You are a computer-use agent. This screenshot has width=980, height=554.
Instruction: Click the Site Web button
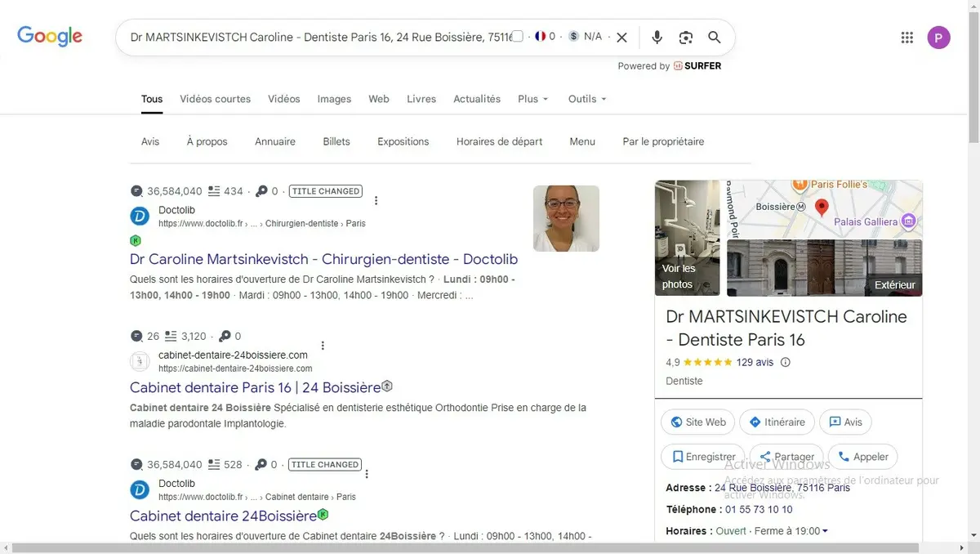[x=697, y=422]
